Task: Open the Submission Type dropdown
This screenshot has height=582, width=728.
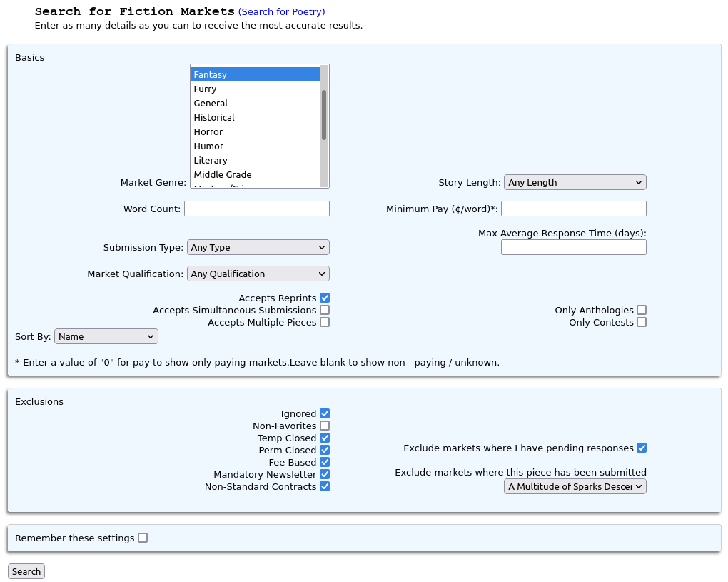Action: [258, 247]
